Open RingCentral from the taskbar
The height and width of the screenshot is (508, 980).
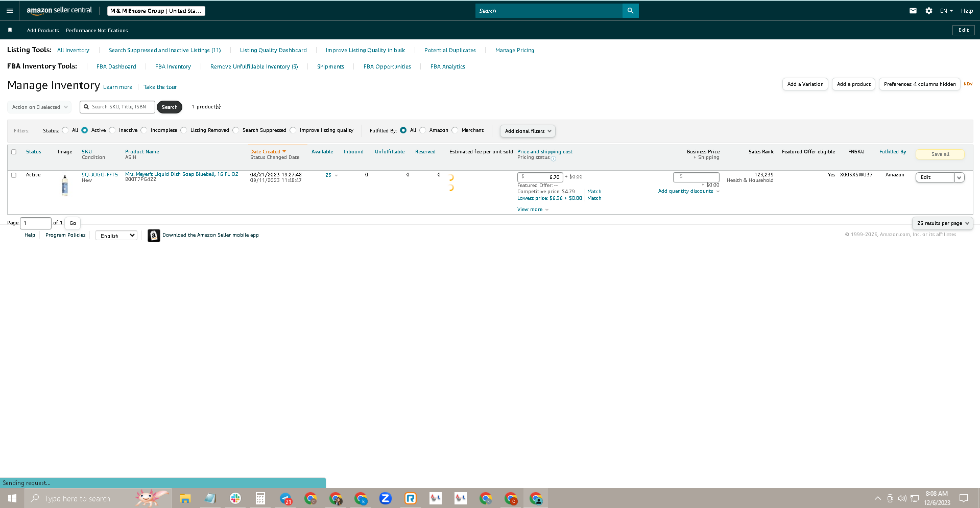[x=411, y=498]
